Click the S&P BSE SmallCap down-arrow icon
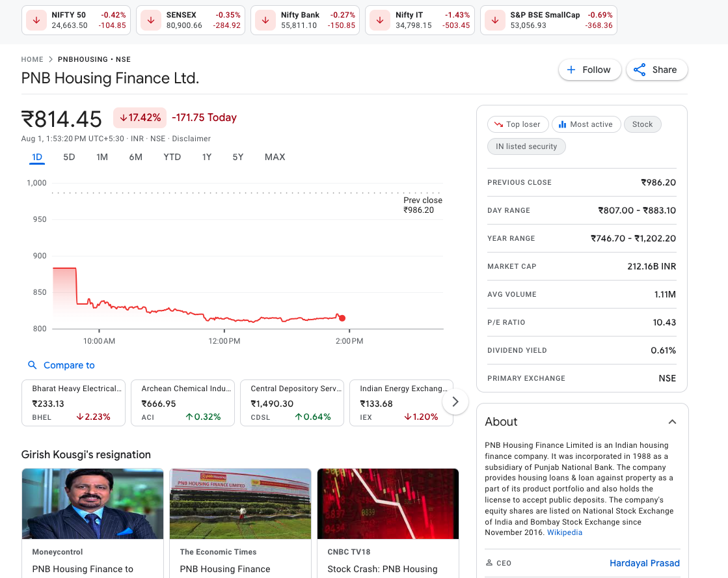Viewport: 728px width, 578px height. coord(495,20)
